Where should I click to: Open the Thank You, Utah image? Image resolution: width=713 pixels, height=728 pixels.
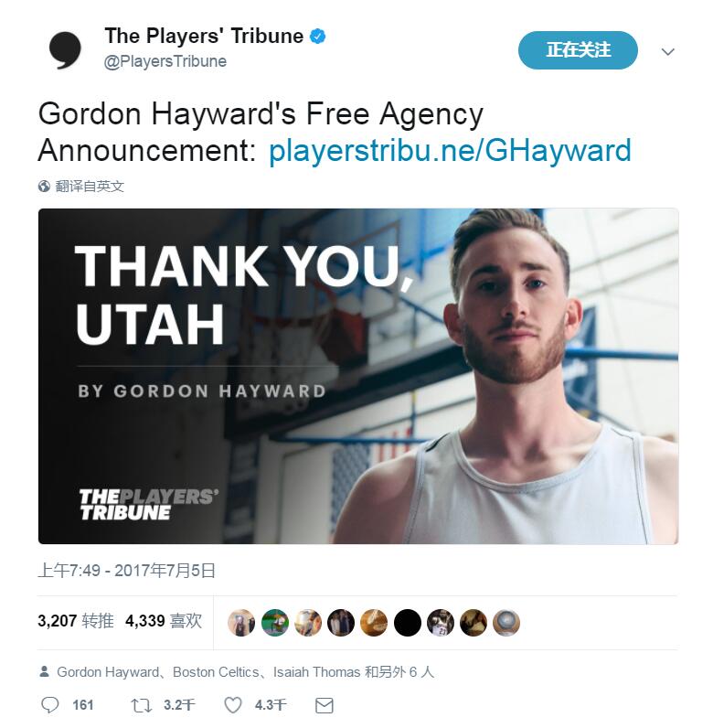tap(358, 376)
